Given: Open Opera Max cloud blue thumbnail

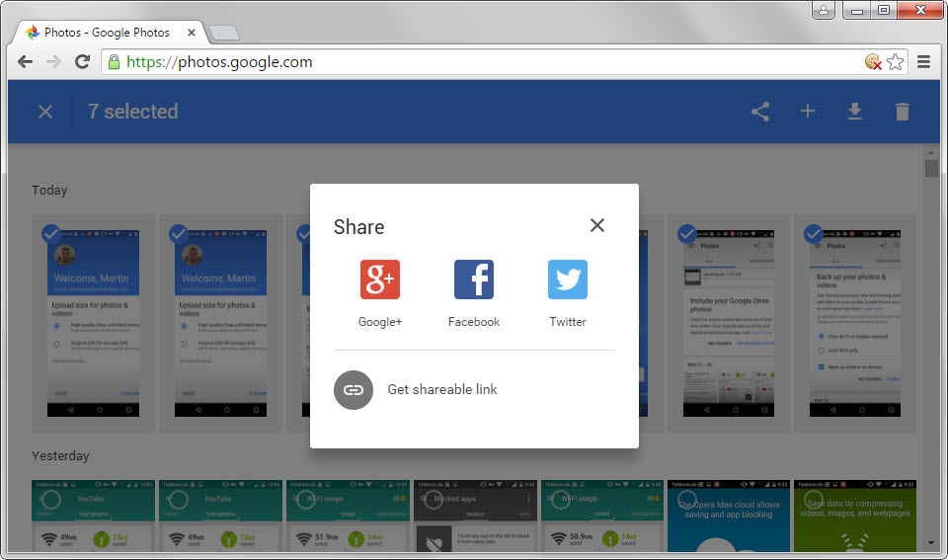Looking at the screenshot, I should click(729, 516).
